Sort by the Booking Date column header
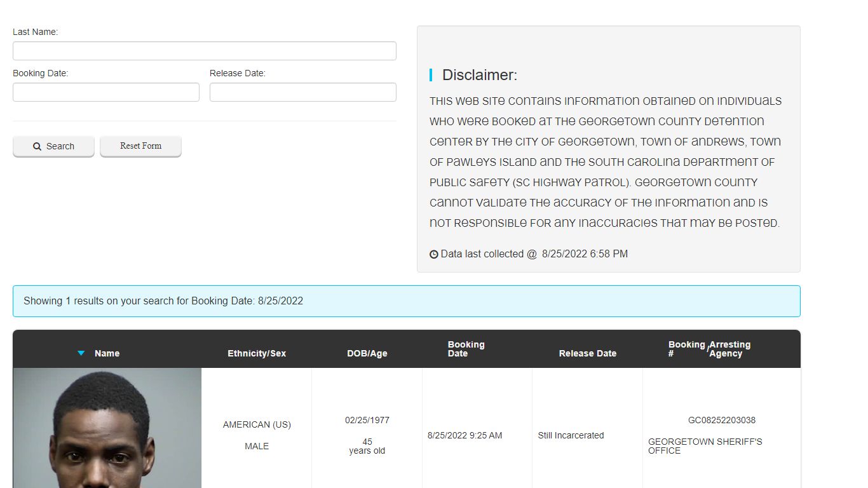Viewport: 868px width, 488px height. [466, 349]
